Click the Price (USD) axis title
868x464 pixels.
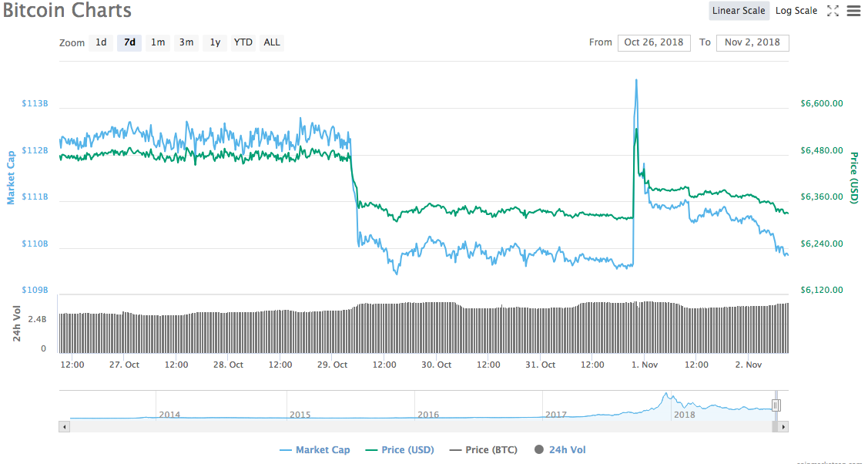[854, 178]
